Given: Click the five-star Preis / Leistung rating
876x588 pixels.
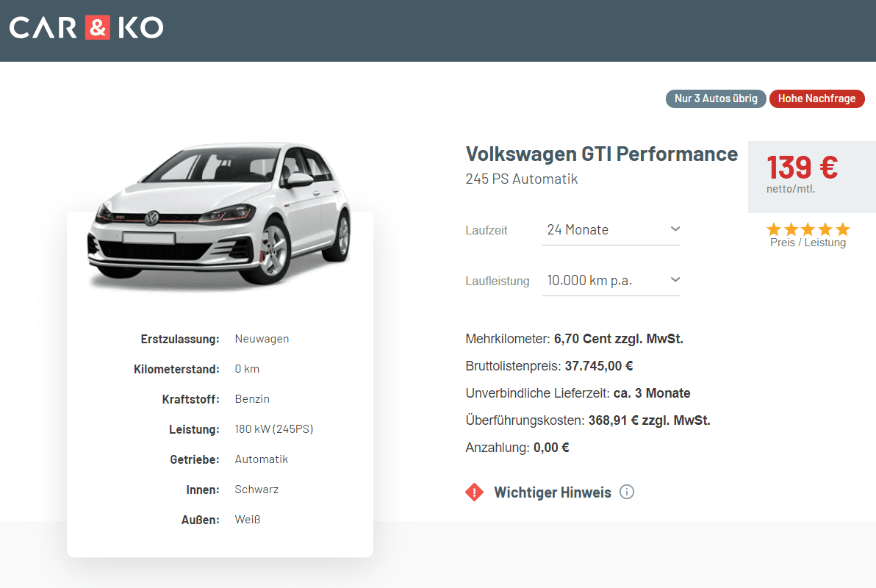Looking at the screenshot, I should (x=808, y=229).
